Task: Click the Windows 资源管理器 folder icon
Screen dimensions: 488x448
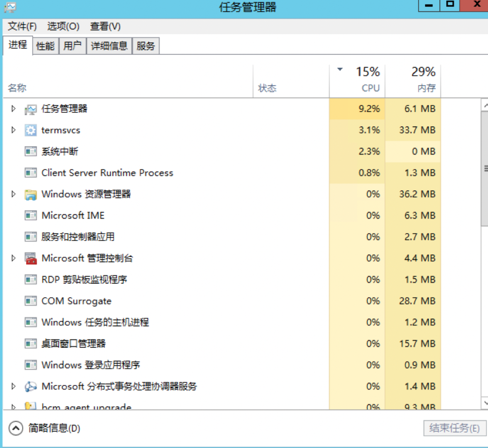Action: pyautogui.click(x=30, y=195)
